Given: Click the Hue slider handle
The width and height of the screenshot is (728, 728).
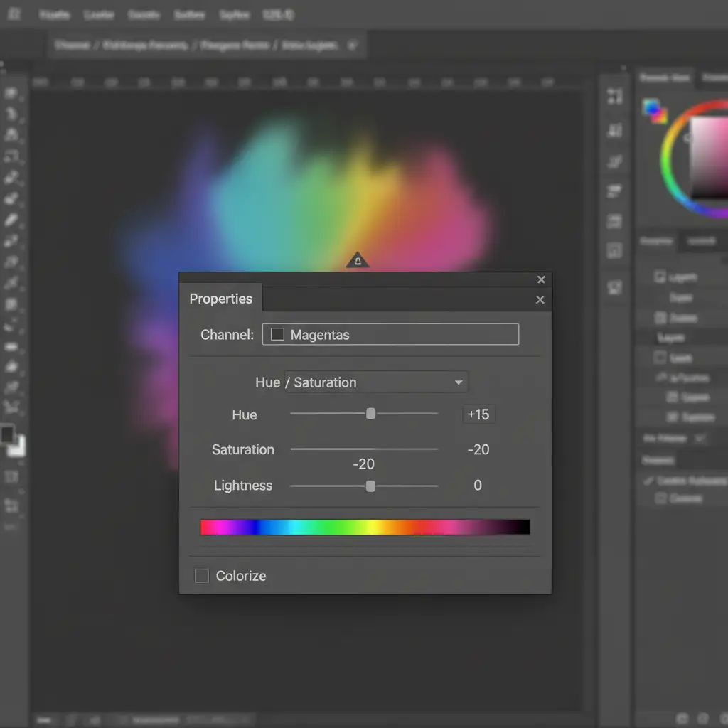Looking at the screenshot, I should (x=370, y=414).
